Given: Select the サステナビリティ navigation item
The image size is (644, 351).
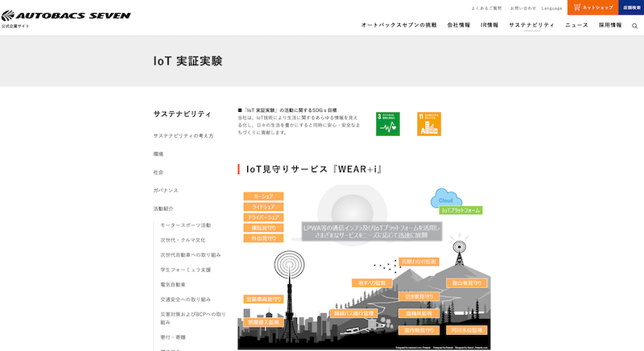Looking at the screenshot, I should coord(531,25).
